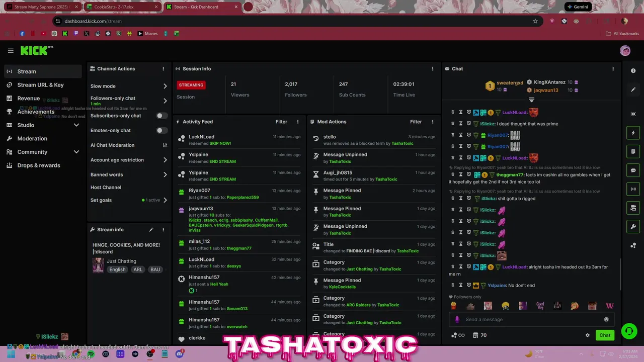Expand the Community sidebar section
The height and width of the screenshot is (362, 644).
click(x=76, y=152)
